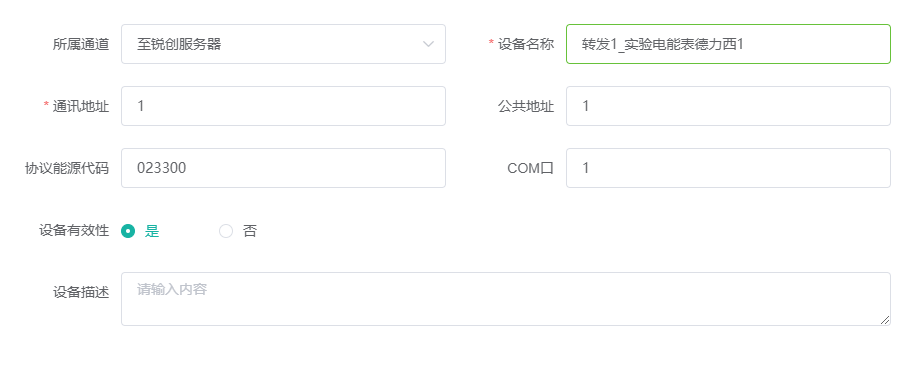
Task: Click the required 设备名称 label
Action: 521,44
